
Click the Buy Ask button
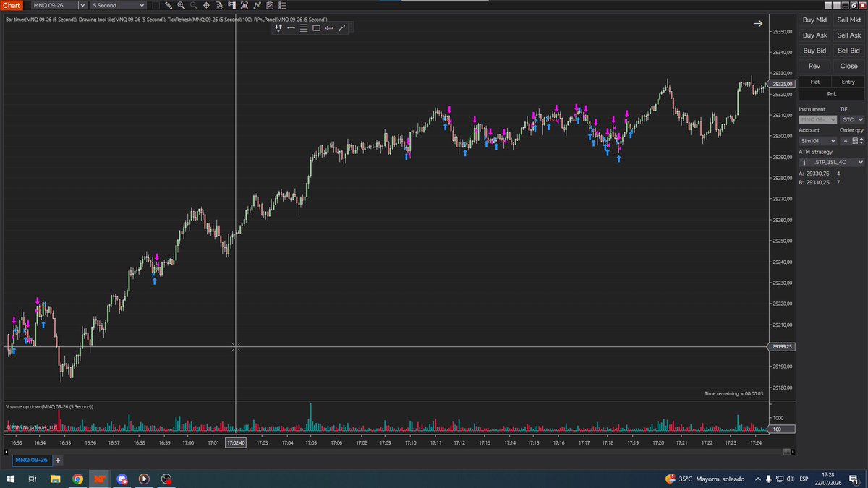814,35
